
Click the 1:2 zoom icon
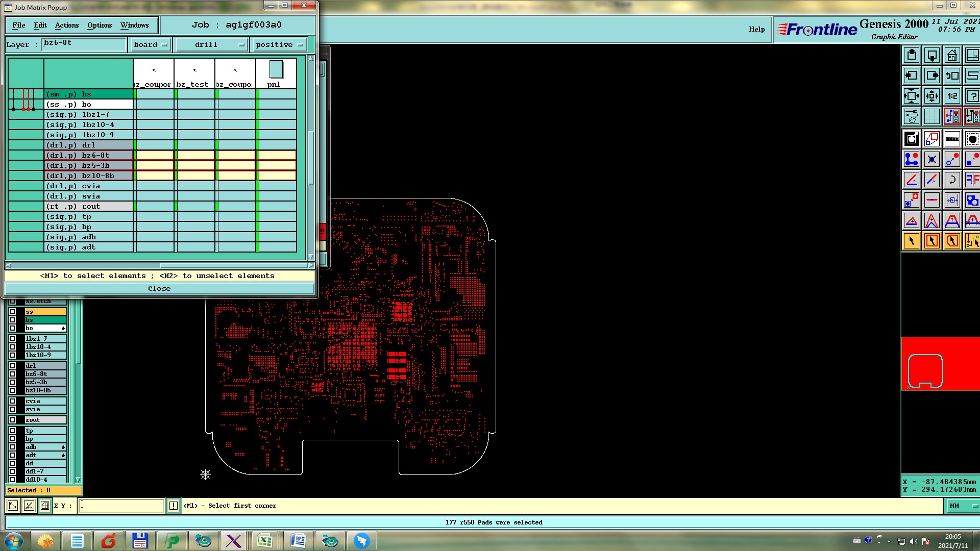click(952, 96)
